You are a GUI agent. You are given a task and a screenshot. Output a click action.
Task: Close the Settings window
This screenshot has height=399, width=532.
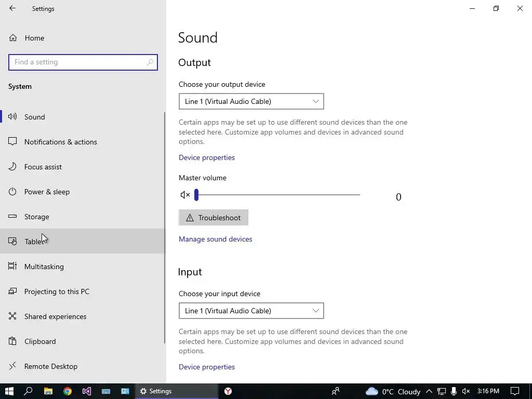(x=520, y=8)
